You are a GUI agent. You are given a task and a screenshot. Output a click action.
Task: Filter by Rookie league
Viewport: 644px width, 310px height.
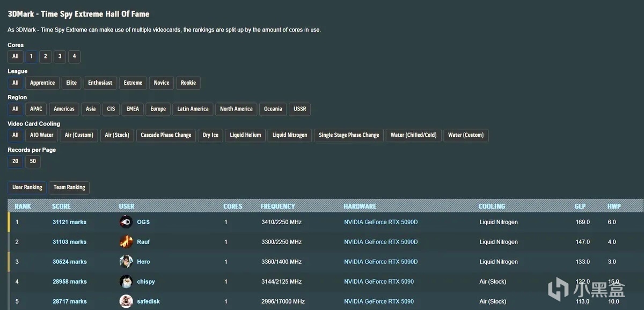(188, 83)
